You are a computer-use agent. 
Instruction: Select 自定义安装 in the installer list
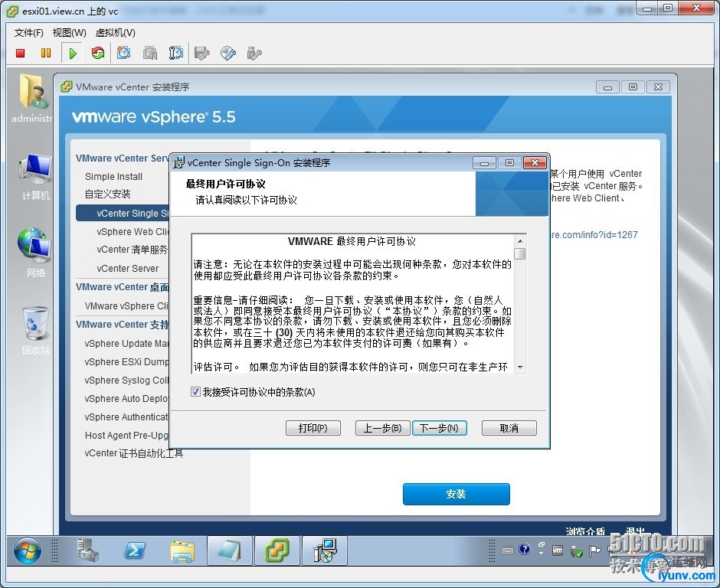(107, 194)
